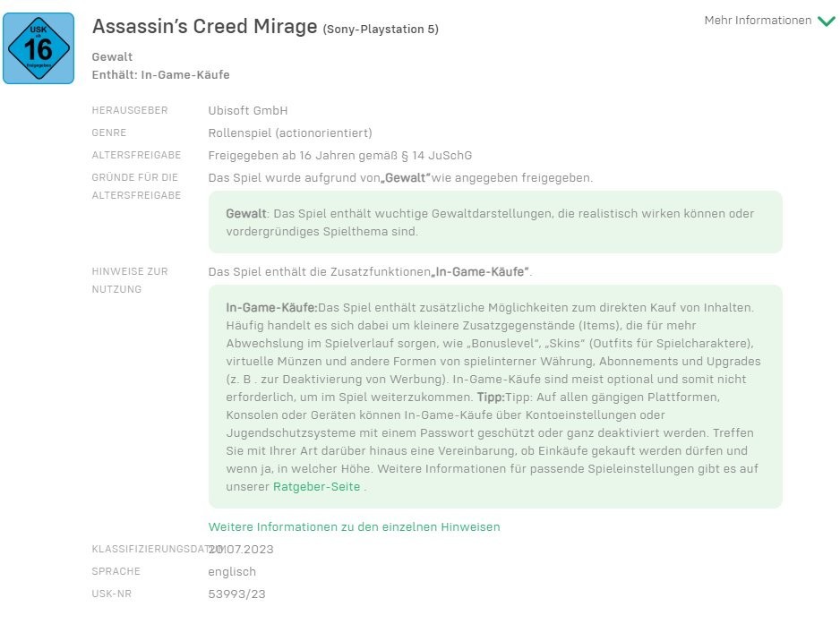Click the Gewalt descriptor below the title

tap(112, 57)
